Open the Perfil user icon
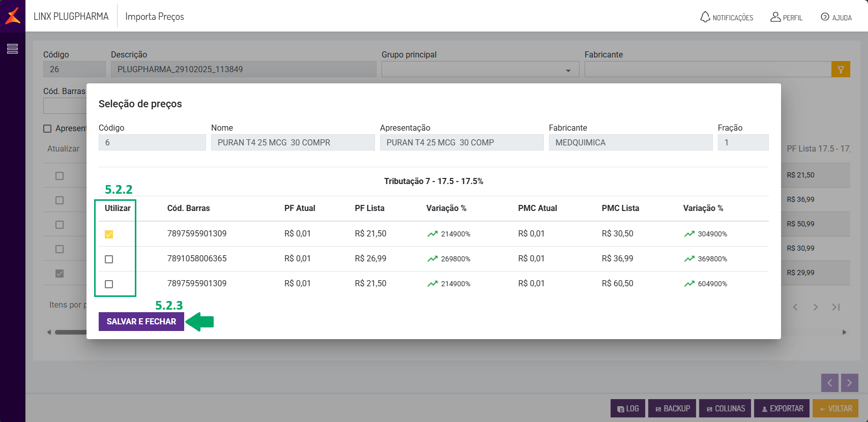The image size is (868, 422). tap(775, 17)
